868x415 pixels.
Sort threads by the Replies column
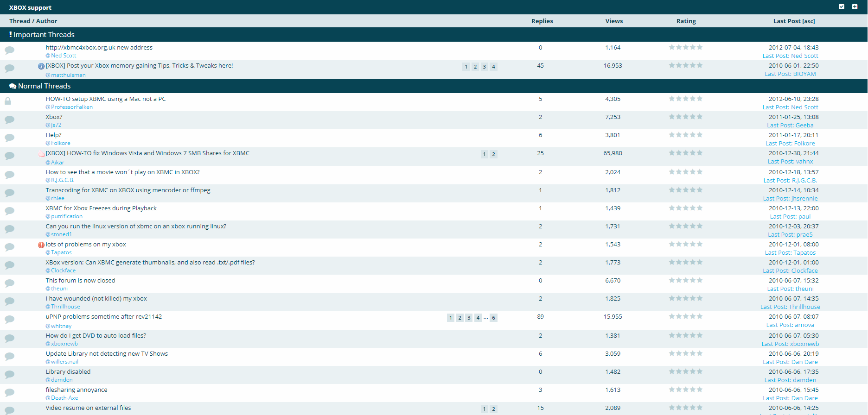tap(542, 21)
